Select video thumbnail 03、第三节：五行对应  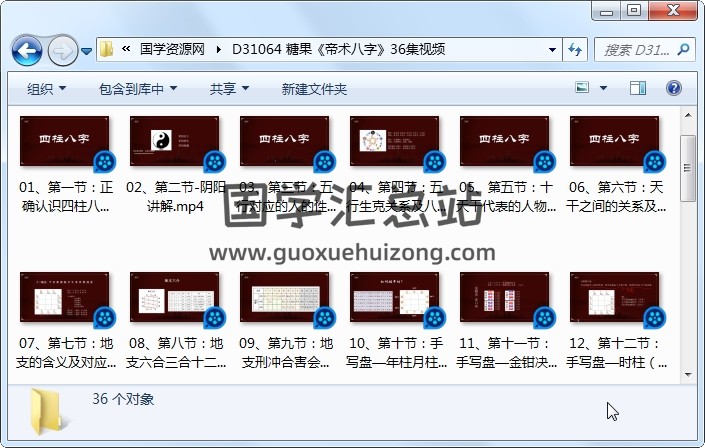[x=285, y=142]
